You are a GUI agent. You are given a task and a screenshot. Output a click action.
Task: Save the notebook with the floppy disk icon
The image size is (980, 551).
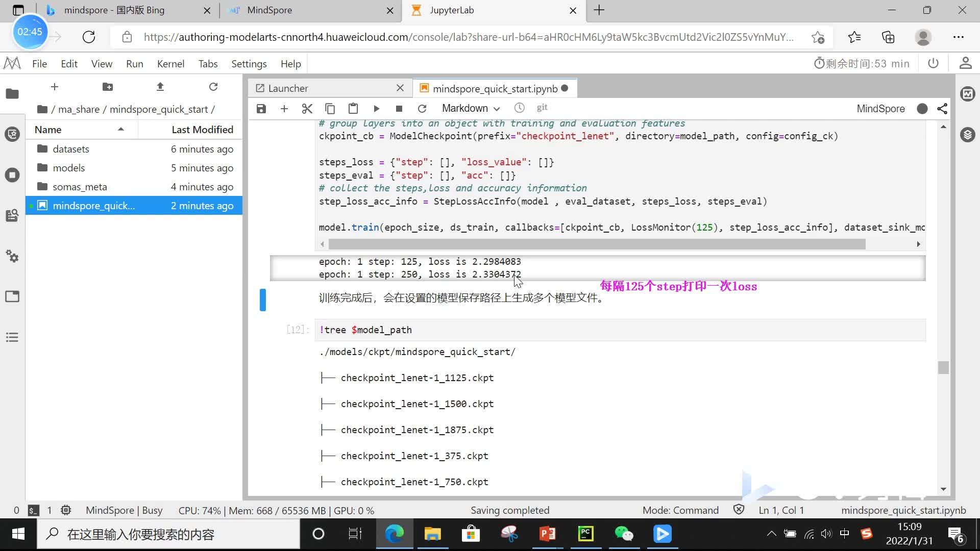(261, 109)
